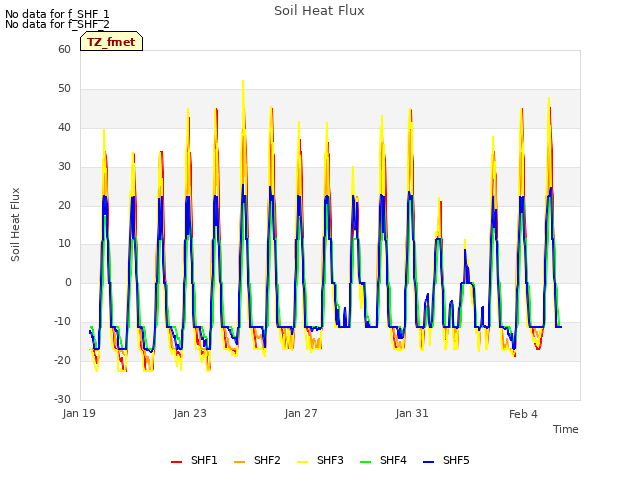Click the 50 y-axis tick label

64,89
